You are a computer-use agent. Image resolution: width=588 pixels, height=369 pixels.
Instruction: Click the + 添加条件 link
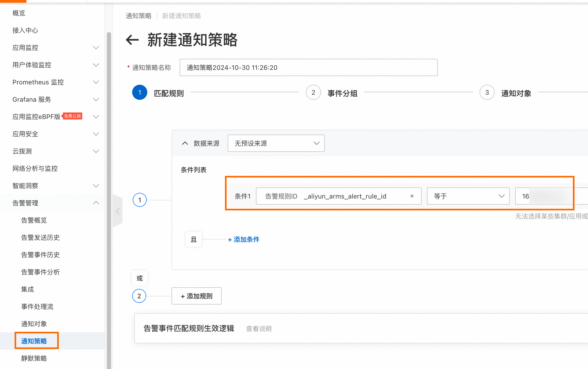[x=244, y=240]
